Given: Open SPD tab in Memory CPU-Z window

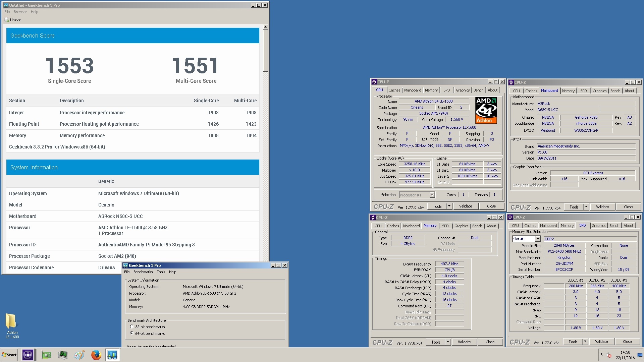Looking at the screenshot, I should point(445,226).
